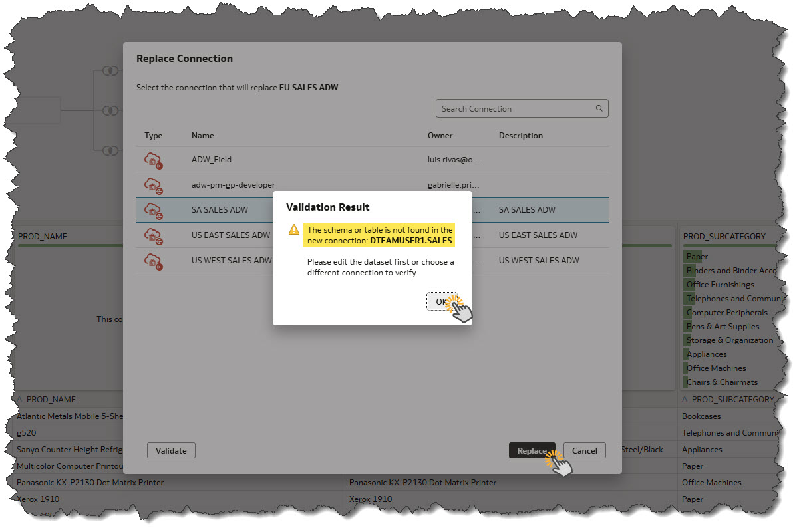Select the ADW_Field connection name
Screen dimensions: 803x532
212,160
